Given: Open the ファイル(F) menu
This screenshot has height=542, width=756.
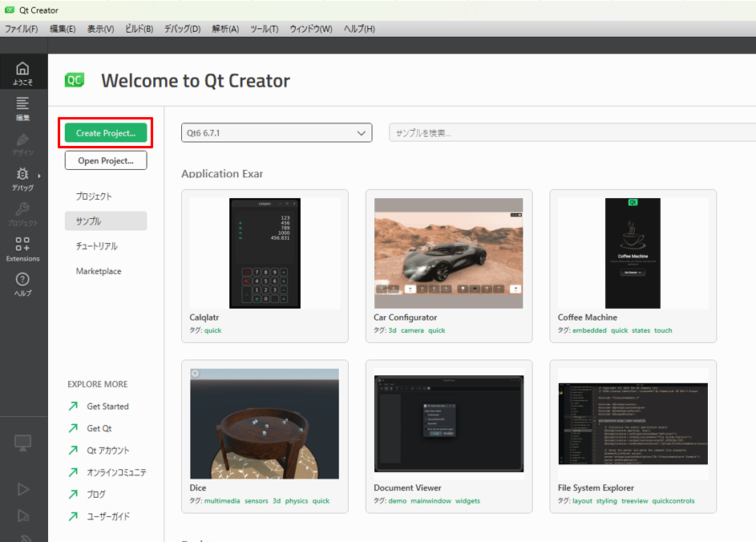Looking at the screenshot, I should tap(22, 29).
